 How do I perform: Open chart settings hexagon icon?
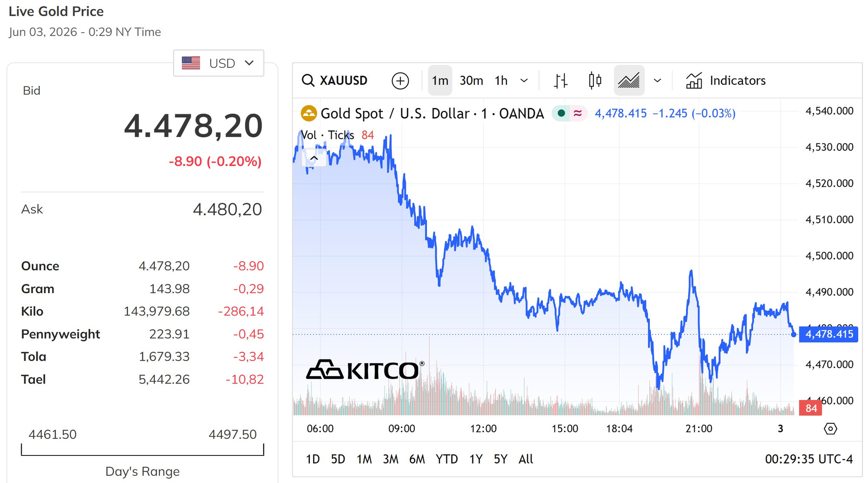pyautogui.click(x=830, y=429)
